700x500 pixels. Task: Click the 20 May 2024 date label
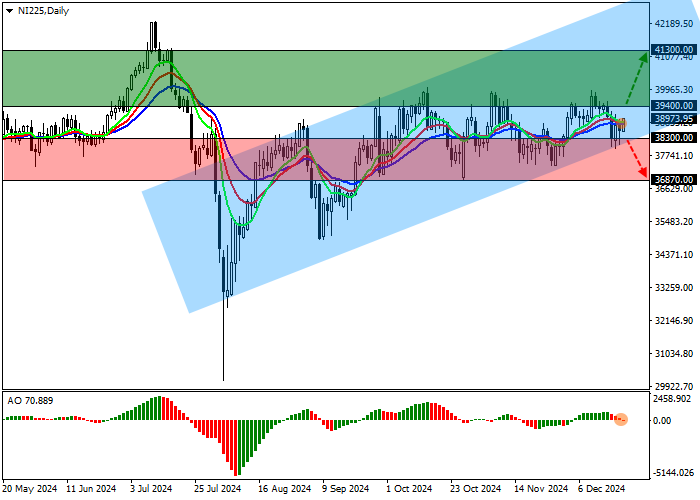(28, 489)
